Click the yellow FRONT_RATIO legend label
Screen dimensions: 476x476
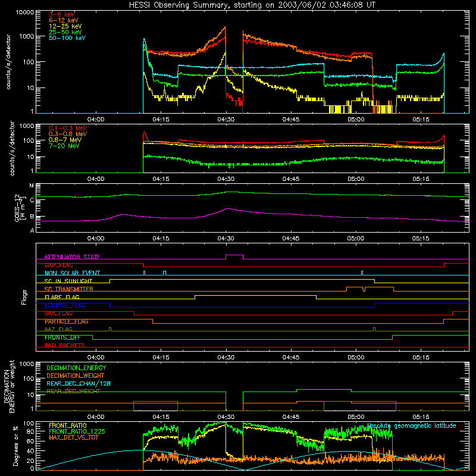pos(68,425)
